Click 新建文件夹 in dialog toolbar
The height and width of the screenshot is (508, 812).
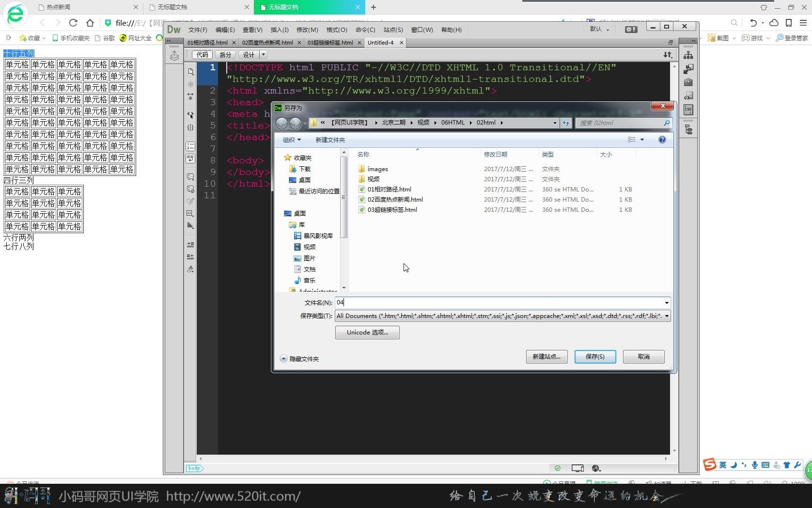pos(330,140)
